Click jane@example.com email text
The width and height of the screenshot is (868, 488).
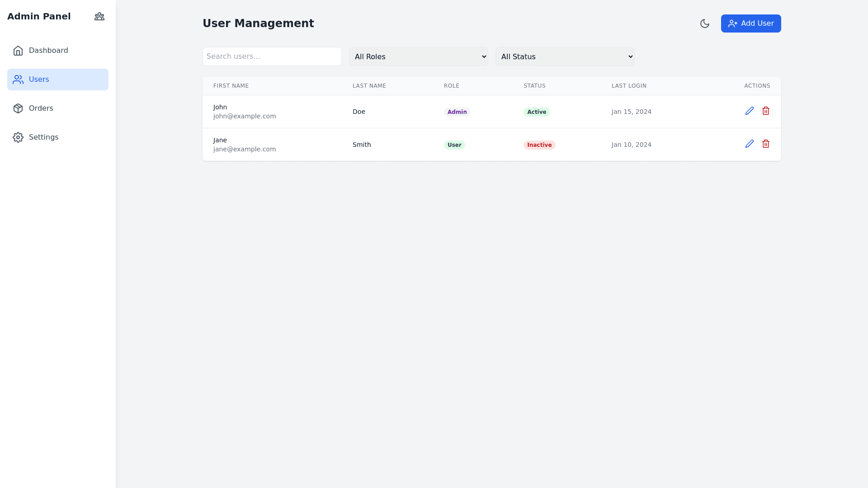tap(245, 149)
